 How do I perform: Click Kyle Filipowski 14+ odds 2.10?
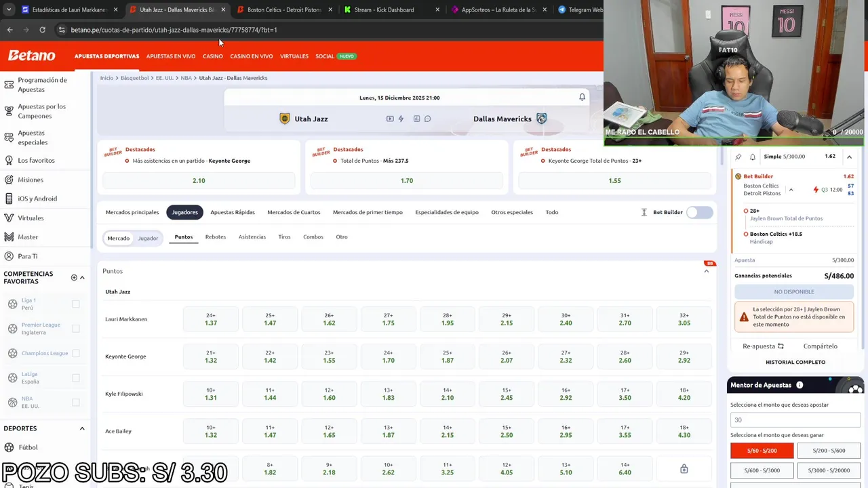coord(448,394)
